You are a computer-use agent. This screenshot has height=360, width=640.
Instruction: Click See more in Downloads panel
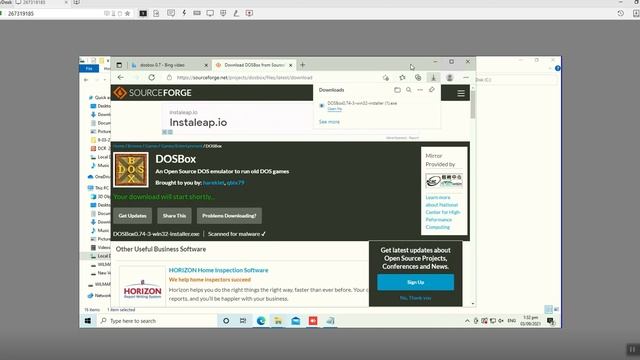(329, 122)
